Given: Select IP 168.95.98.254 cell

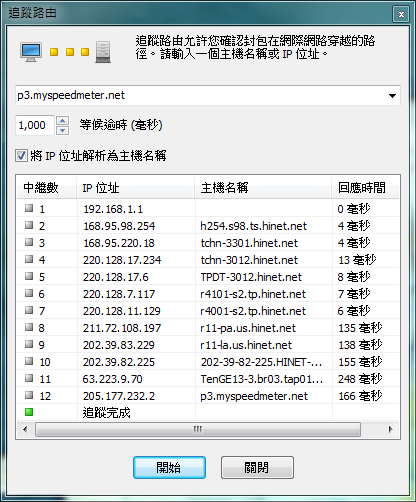Looking at the screenshot, I should point(119,226).
